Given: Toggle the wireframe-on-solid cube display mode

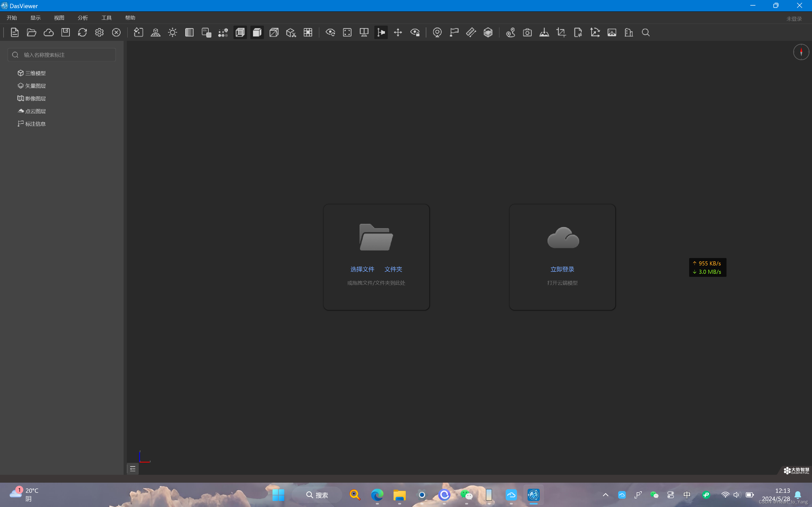Looking at the screenshot, I should click(x=240, y=32).
